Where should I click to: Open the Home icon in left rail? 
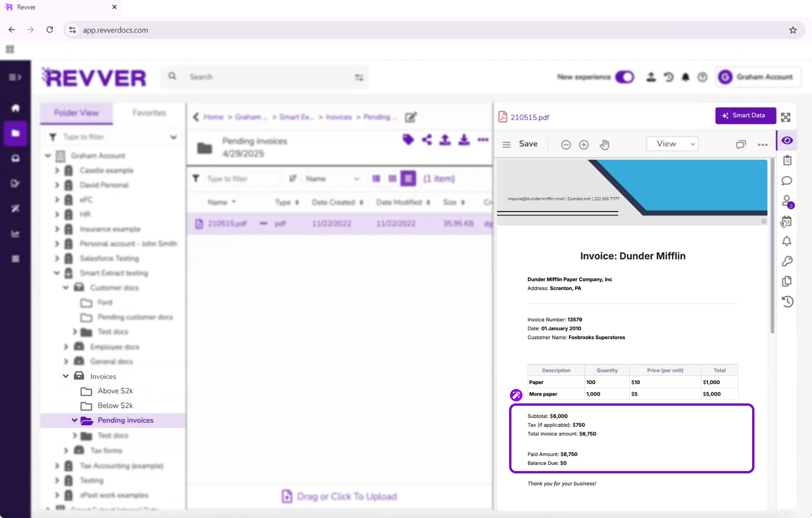pyautogui.click(x=15, y=108)
